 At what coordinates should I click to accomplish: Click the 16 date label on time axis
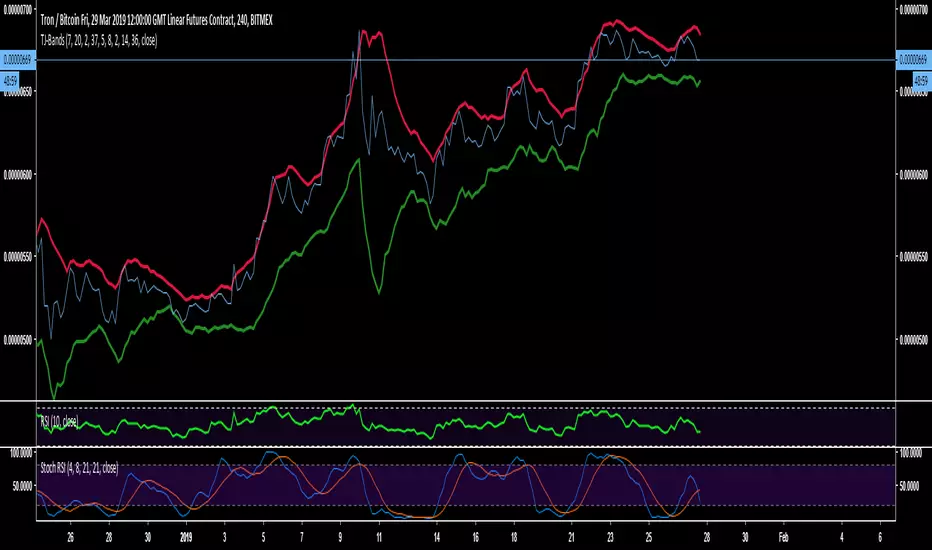(475, 537)
